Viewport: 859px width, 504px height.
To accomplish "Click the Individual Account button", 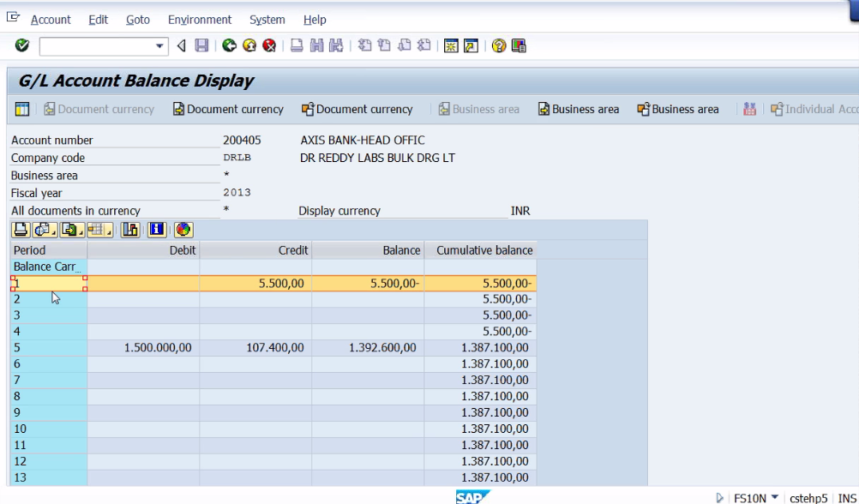I will coord(814,109).
